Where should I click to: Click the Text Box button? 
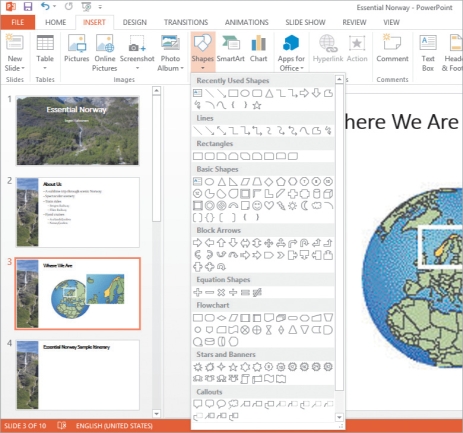[428, 53]
